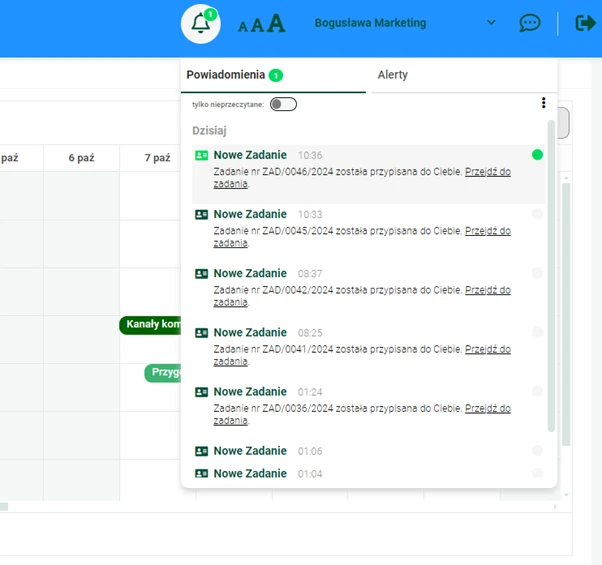This screenshot has width=602, height=565.
Task: Follow 'Przejdź do zadania' link for ZAD/0041/2024
Action: tap(487, 349)
